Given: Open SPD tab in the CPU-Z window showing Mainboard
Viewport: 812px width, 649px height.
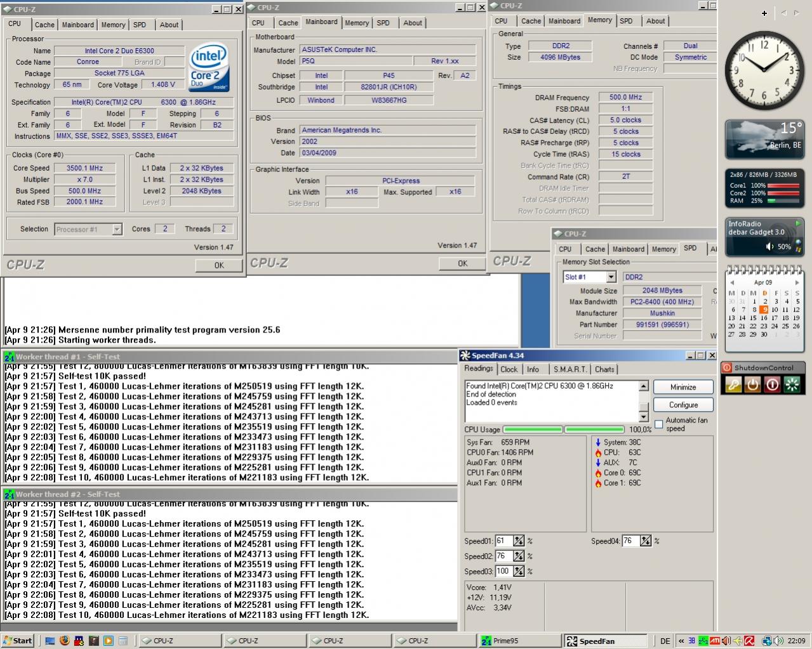Looking at the screenshot, I should pos(383,23).
